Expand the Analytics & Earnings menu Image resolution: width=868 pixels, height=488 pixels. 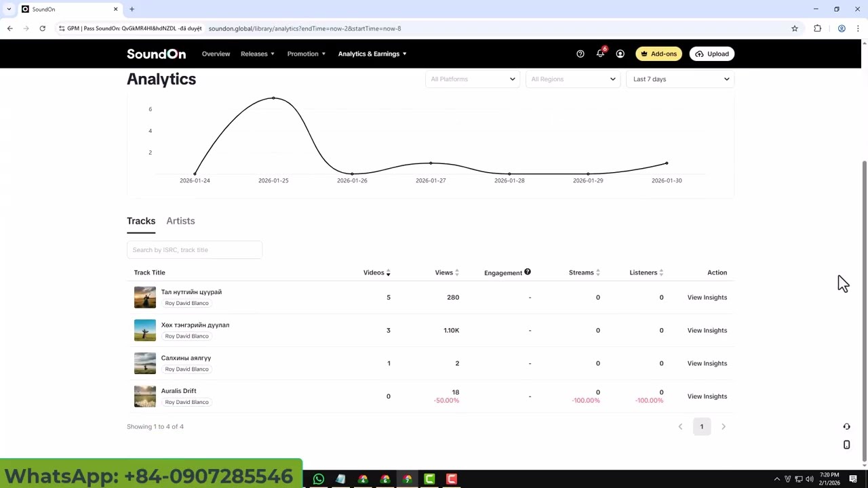pyautogui.click(x=372, y=54)
